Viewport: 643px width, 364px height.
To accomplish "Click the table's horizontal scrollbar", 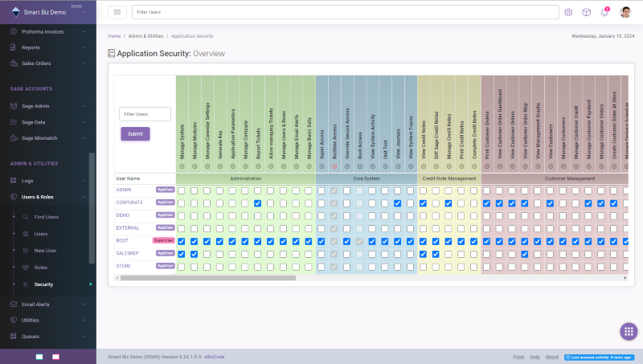I will click(209, 278).
